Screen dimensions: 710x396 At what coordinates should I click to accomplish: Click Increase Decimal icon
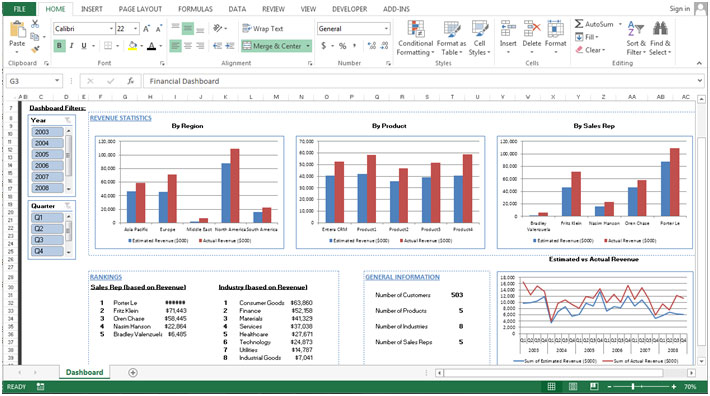372,46
